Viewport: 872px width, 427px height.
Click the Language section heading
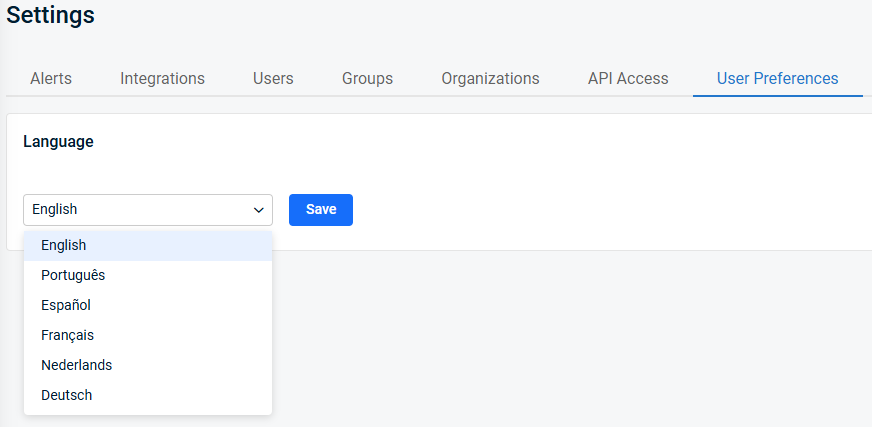(58, 142)
